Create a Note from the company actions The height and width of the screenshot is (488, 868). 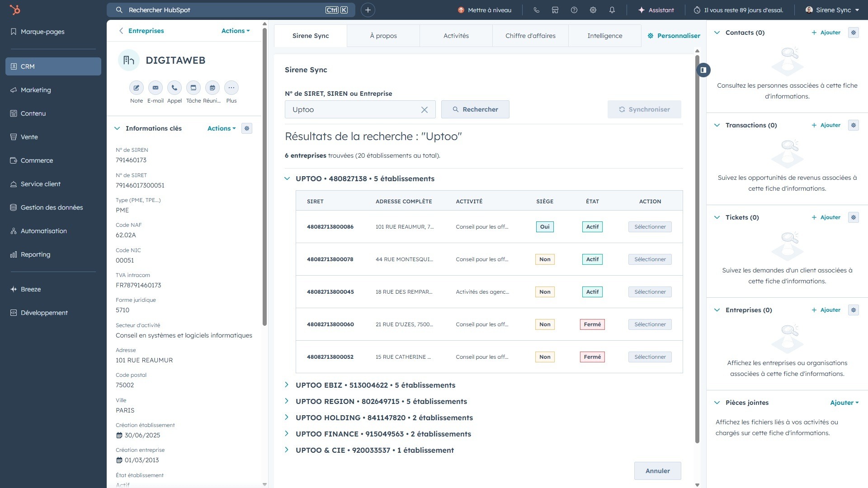point(137,88)
